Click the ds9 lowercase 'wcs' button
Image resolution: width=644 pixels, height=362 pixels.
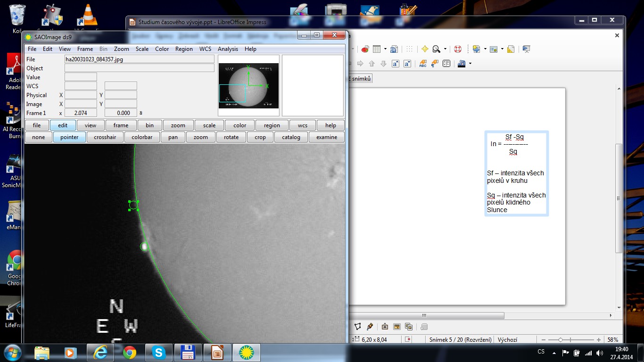tap(303, 125)
